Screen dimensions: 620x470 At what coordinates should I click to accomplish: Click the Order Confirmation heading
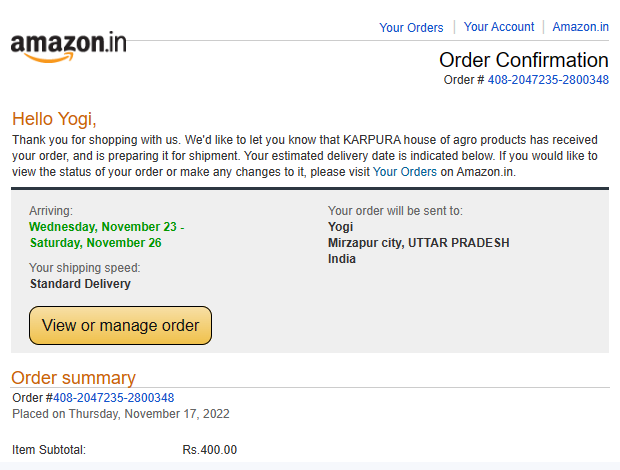point(524,60)
